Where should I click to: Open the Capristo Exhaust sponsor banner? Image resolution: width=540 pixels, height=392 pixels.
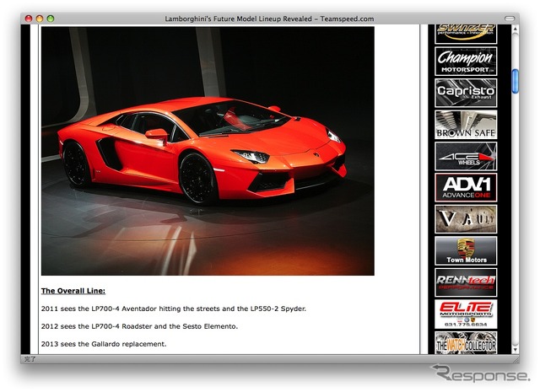[466, 93]
